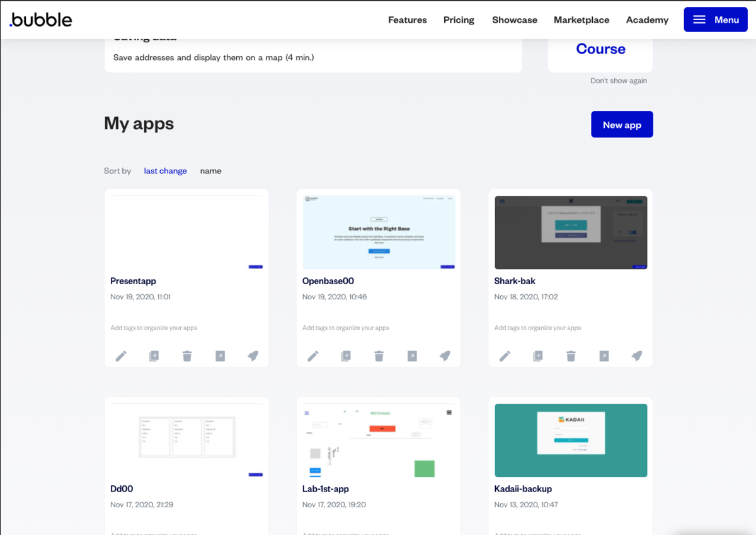
Task: Click the Lab-1st-app thumbnail preview
Action: pos(379,440)
